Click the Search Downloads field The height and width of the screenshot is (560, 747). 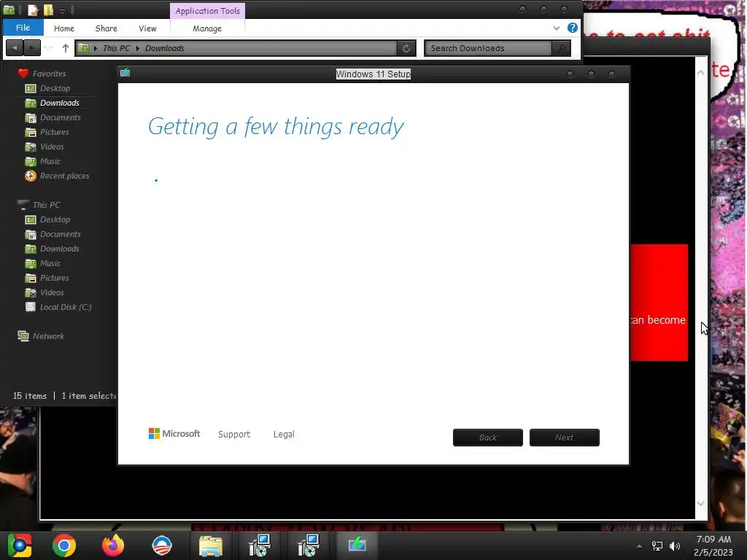tap(488, 48)
